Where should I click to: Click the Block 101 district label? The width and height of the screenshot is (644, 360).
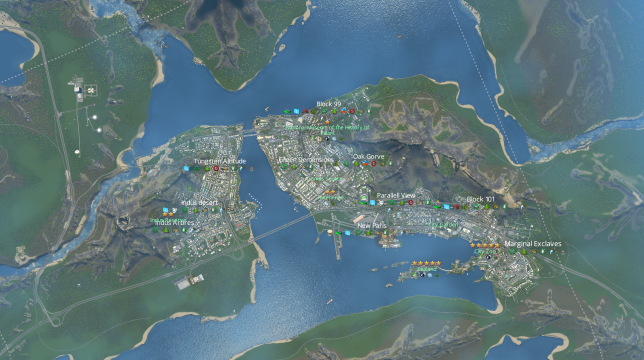[481, 199]
